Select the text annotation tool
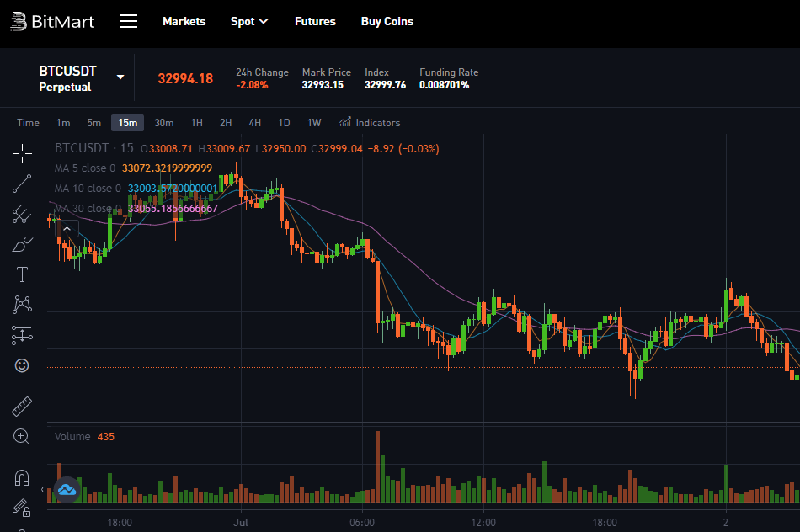This screenshot has width=800, height=532. click(x=22, y=274)
